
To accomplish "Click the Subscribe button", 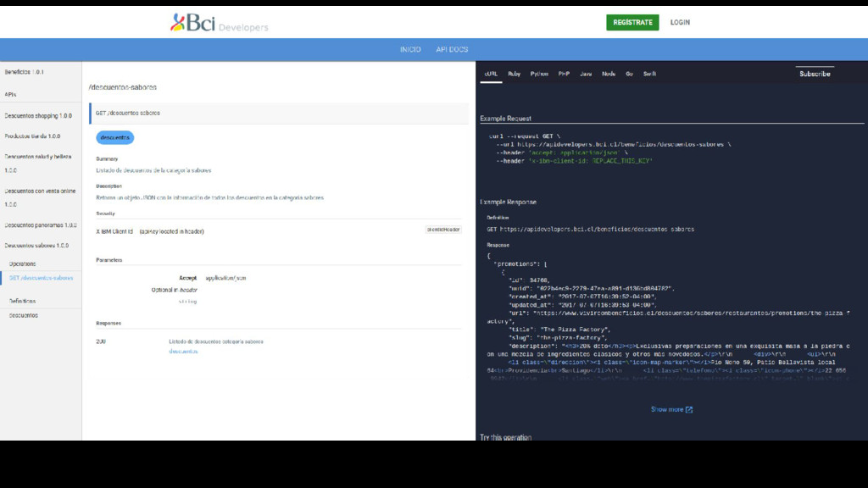I will coord(815,74).
